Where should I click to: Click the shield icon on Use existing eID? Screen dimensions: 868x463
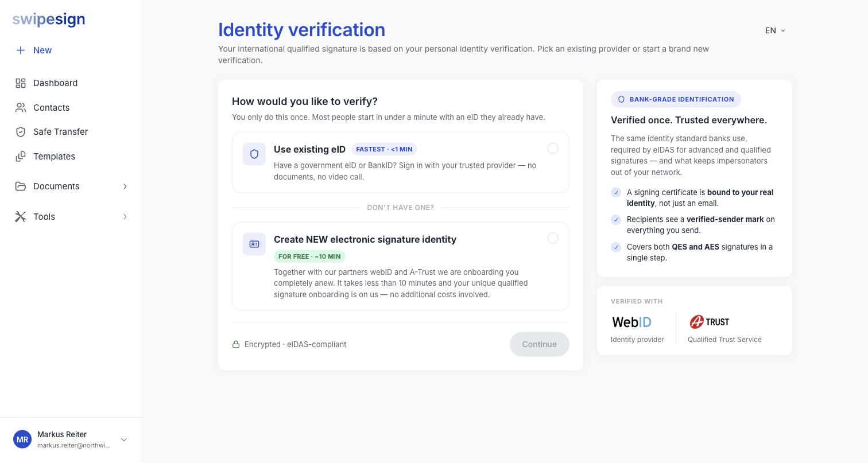click(254, 154)
